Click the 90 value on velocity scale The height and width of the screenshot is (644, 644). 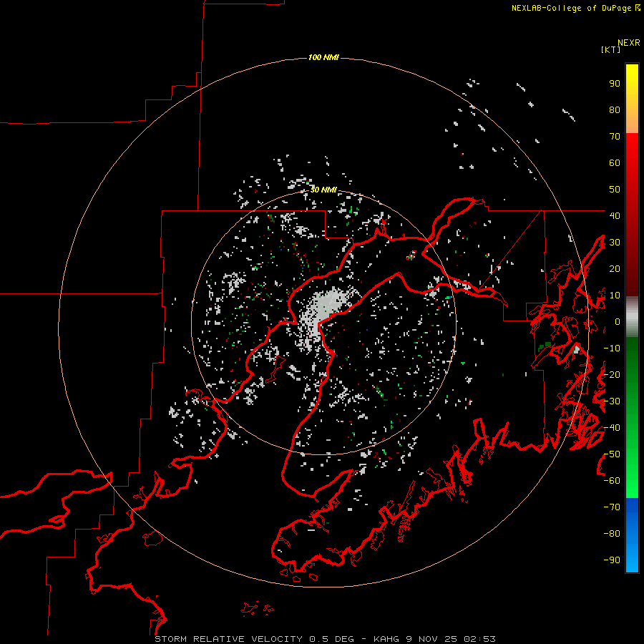tap(615, 84)
